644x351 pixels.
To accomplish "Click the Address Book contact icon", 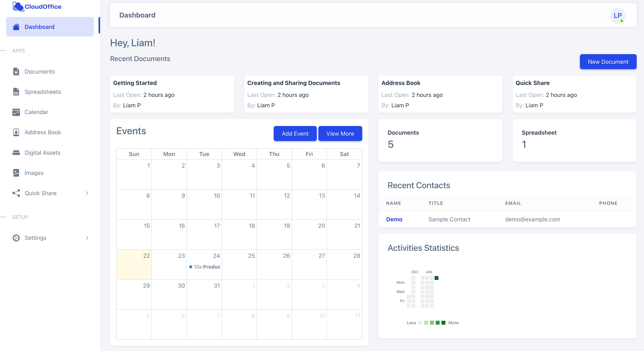I will click(x=16, y=132).
